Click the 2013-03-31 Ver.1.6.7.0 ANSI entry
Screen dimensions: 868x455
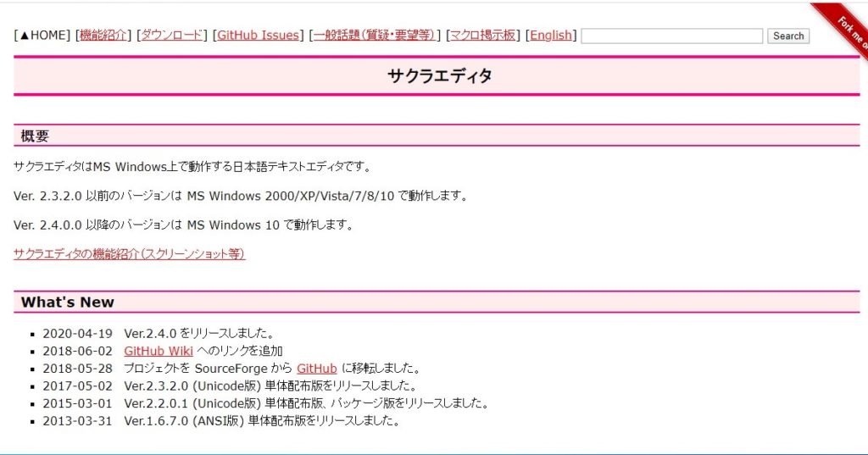coord(221,421)
